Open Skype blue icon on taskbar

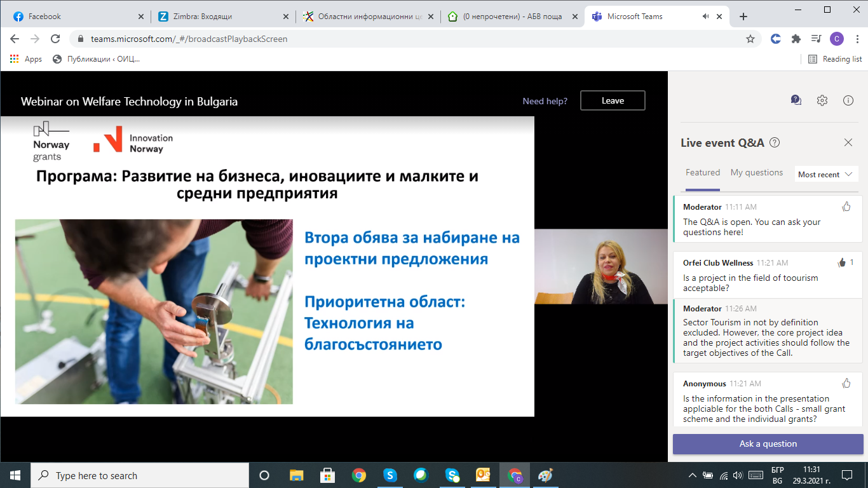pyautogui.click(x=390, y=475)
